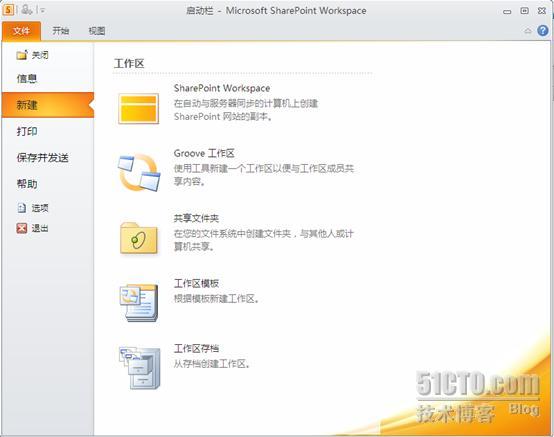Maximize the SharePoint Workspace window
This screenshot has height=437, width=554.
click(525, 11)
